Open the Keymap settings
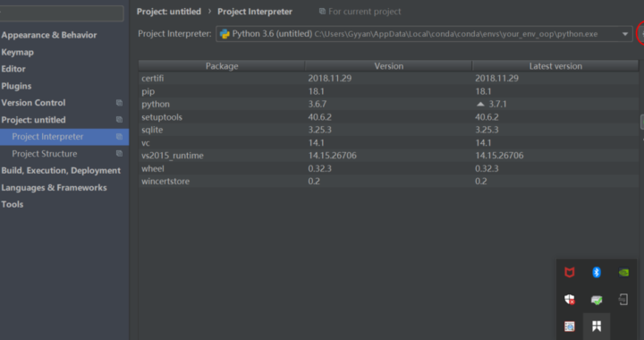644x340 pixels. [17, 52]
